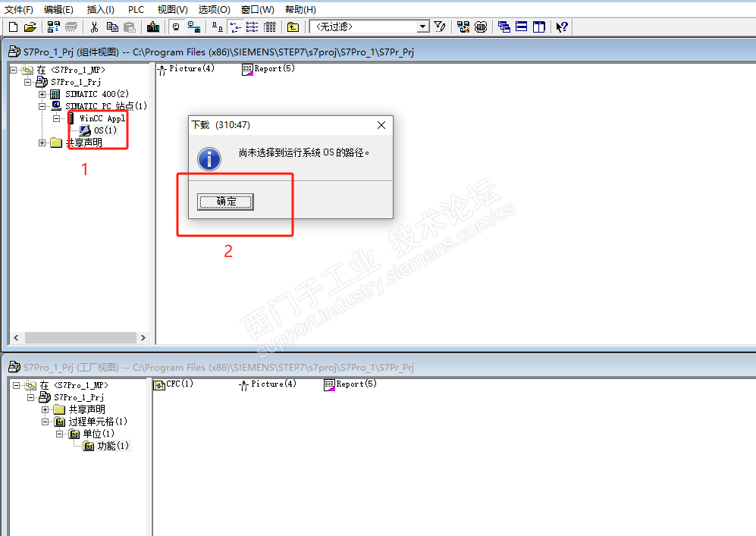Click the Simulation on/off icon
Screen dimensions: 756x536
(481, 27)
